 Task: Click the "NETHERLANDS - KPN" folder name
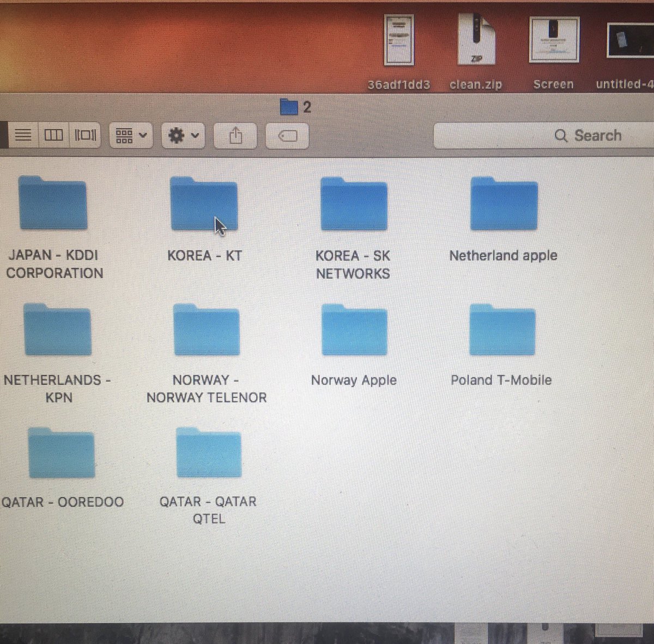[57, 388]
